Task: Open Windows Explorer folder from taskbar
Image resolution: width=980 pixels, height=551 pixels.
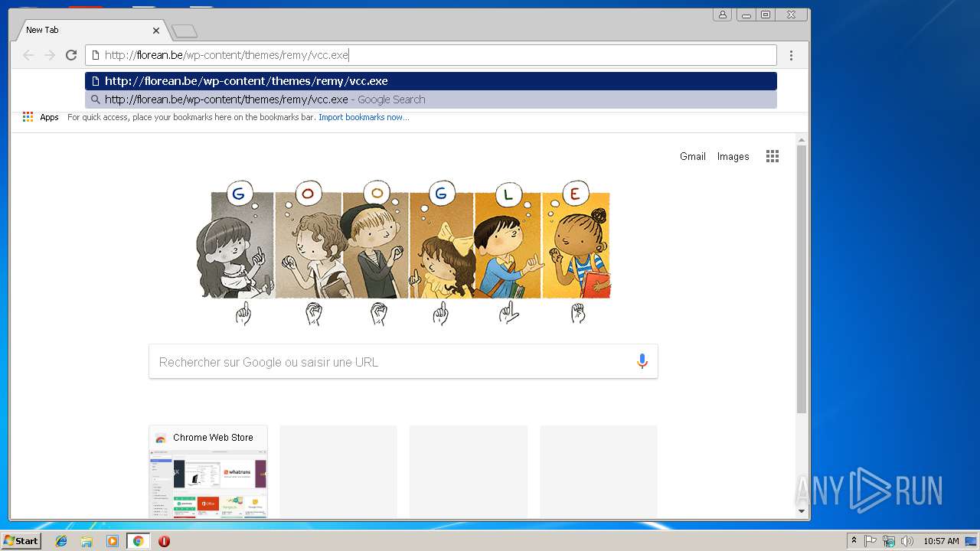Action: [87, 541]
